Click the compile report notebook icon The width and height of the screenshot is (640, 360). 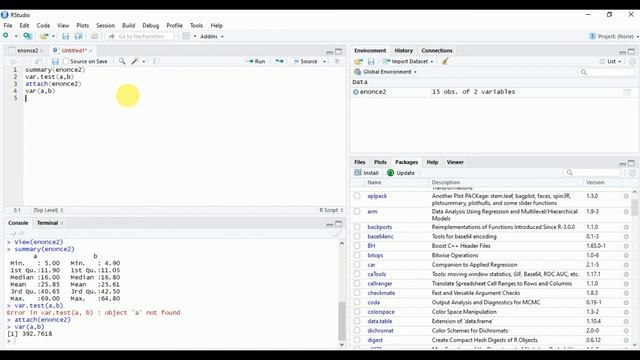point(156,61)
